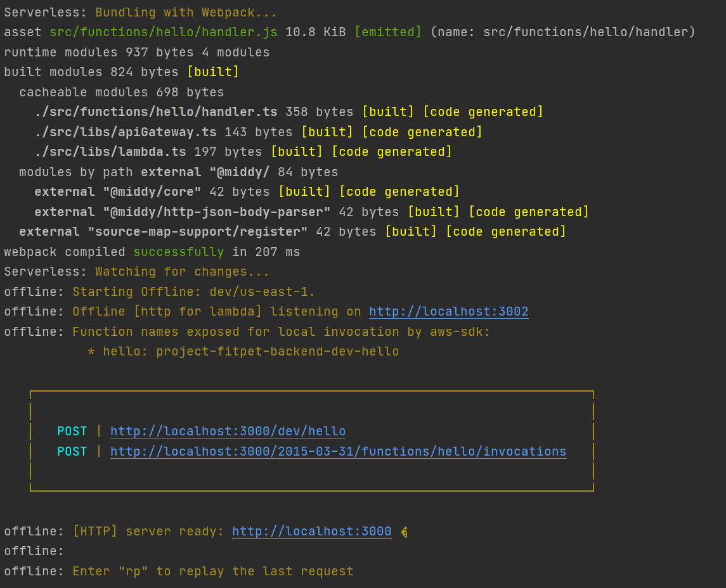The height and width of the screenshot is (588, 726).
Task: Open the HTTP server ready localhost:3000 link
Action: click(311, 531)
